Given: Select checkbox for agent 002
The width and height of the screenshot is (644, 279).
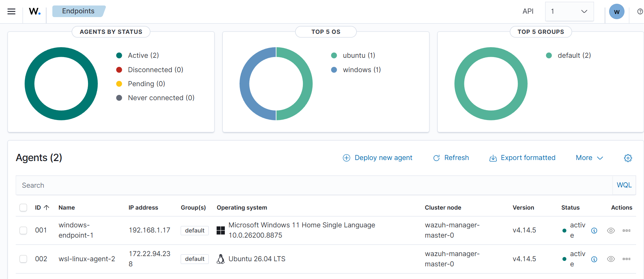Looking at the screenshot, I should pos(23,259).
